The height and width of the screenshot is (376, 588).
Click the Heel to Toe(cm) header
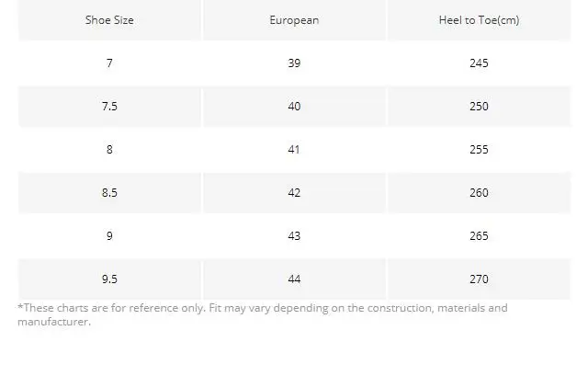click(478, 19)
